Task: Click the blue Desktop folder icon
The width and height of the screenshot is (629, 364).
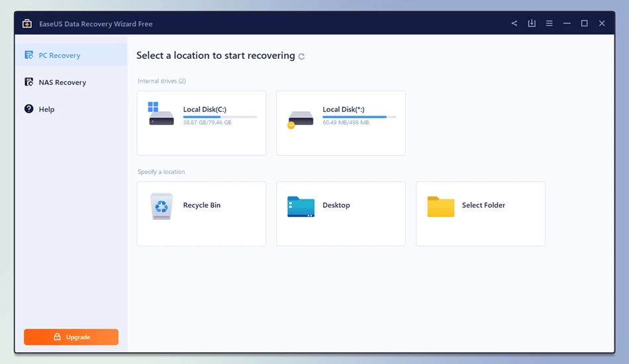Action: pos(301,206)
